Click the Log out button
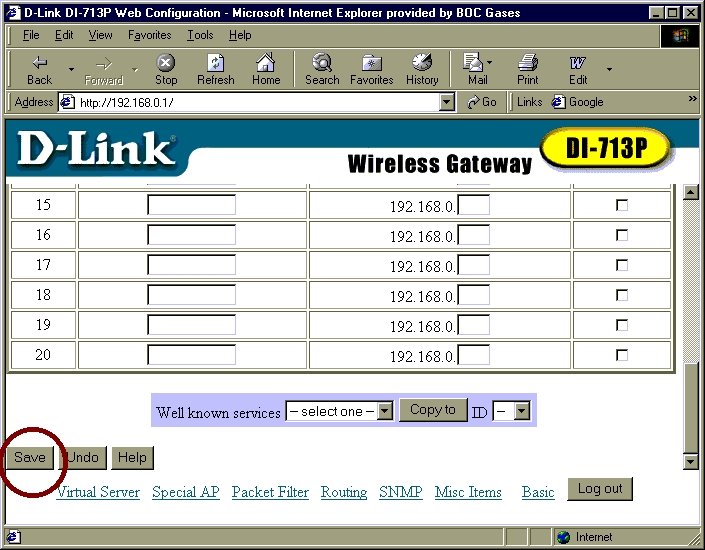This screenshot has height=550, width=705. point(600,489)
